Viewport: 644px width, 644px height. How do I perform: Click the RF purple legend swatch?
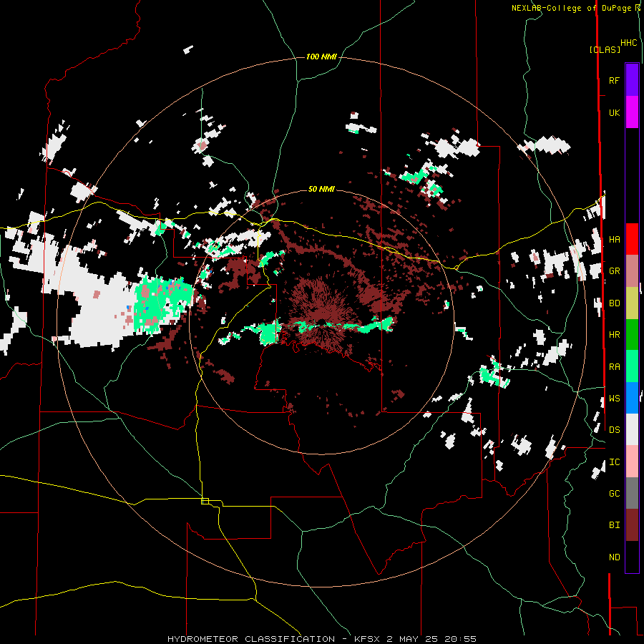point(632,80)
